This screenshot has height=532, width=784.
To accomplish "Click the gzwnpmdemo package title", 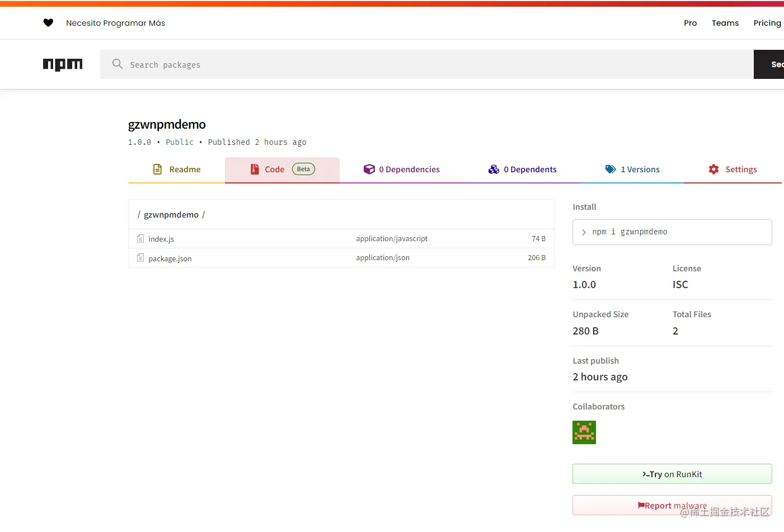I will (x=167, y=124).
